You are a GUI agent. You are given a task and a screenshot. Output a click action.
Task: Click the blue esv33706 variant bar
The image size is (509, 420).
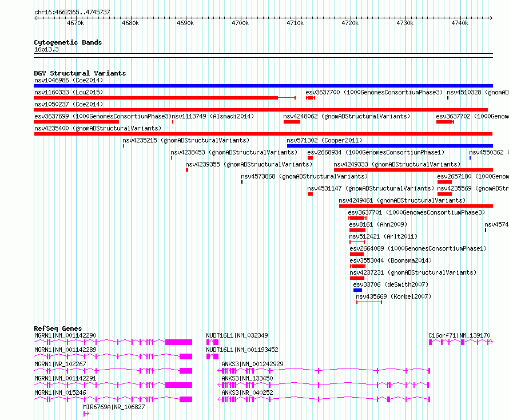click(357, 290)
